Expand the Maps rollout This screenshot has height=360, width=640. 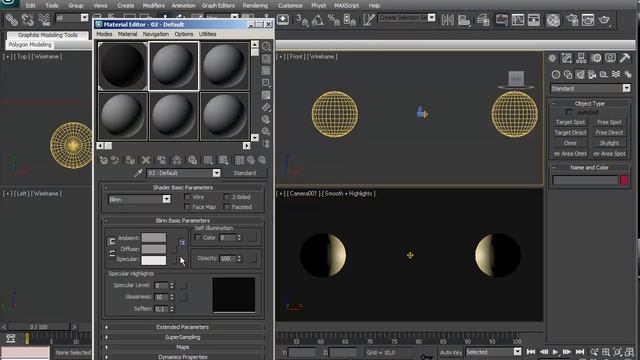point(182,347)
